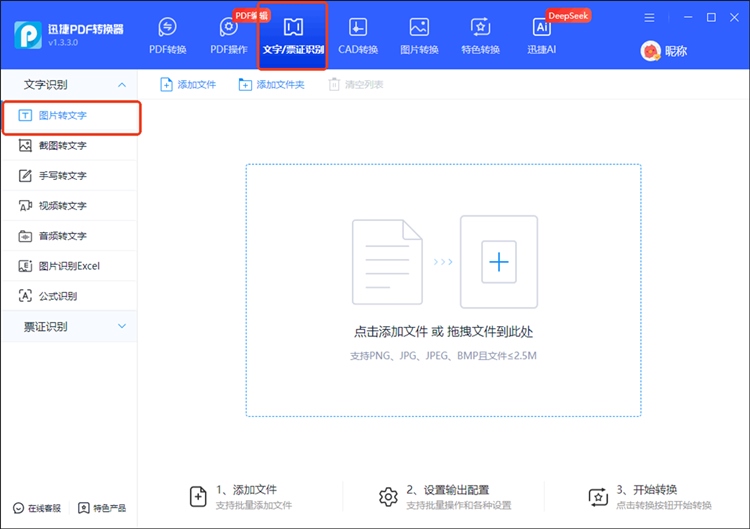Screen dimensions: 750x529
Task: Click the 昵称 username label
Action: coord(676,51)
